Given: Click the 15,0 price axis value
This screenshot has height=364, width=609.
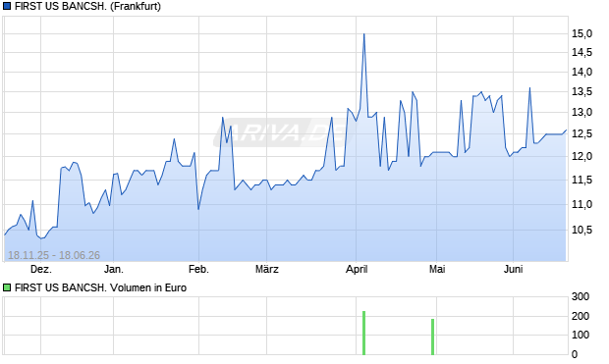Looking at the screenshot, I should coord(581,33).
